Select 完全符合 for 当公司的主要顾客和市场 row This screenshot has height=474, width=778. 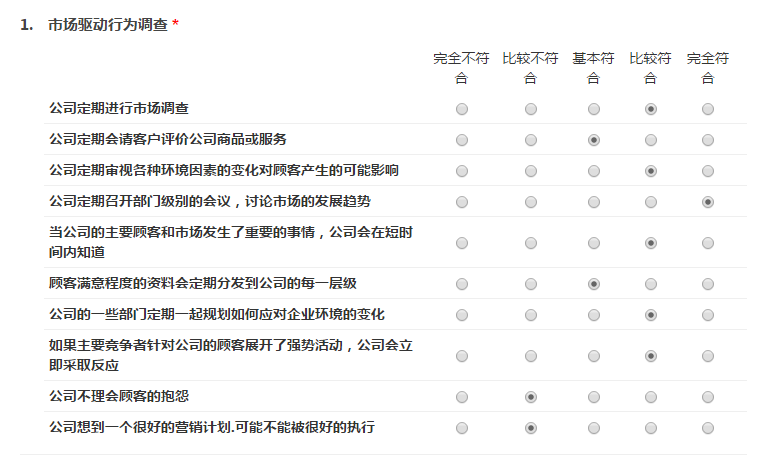(708, 243)
